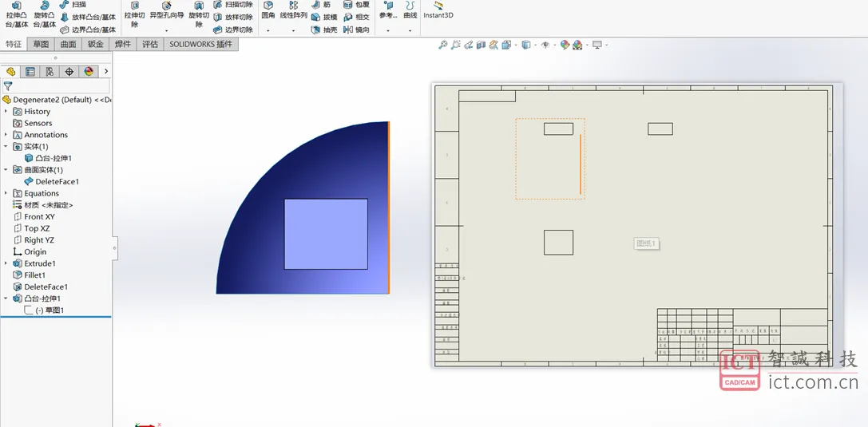Open the DisplayManager appearance tab icon

pos(89,71)
